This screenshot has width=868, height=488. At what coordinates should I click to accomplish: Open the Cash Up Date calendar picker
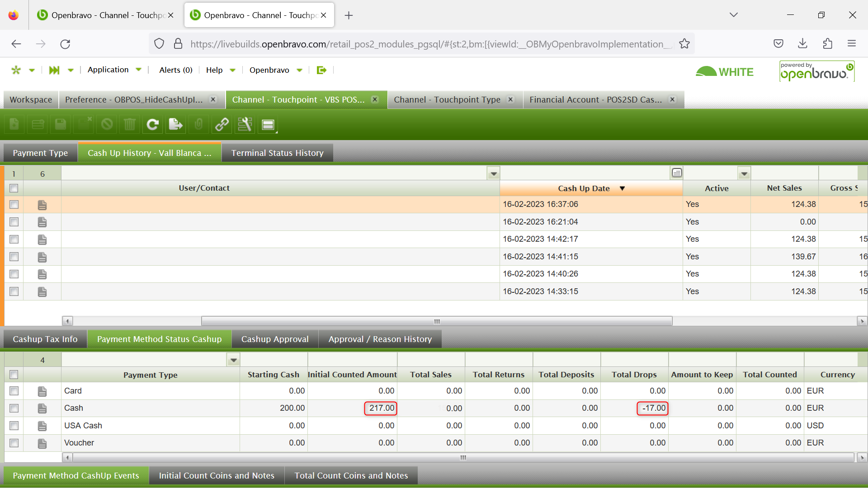point(677,173)
